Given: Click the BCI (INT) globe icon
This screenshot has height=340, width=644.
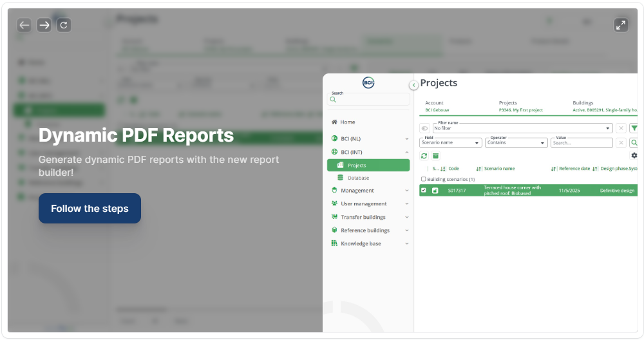Looking at the screenshot, I should (x=334, y=152).
